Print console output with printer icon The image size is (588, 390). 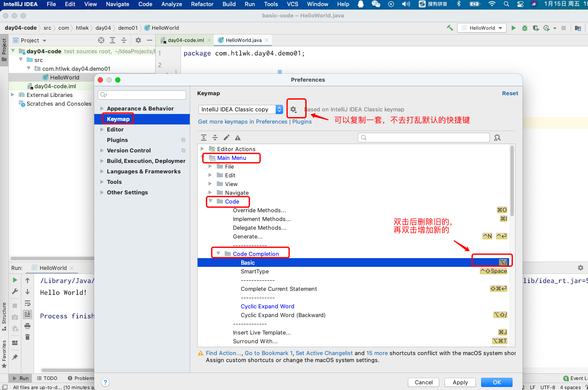point(27,326)
